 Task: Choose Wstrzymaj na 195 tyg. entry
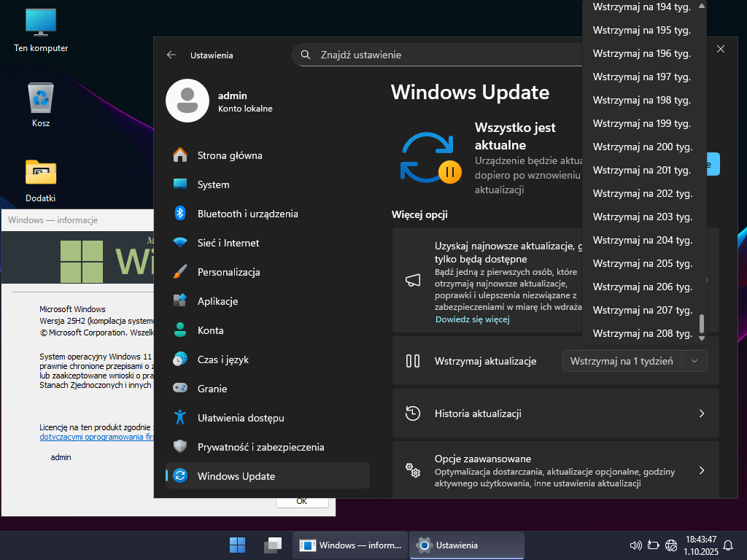point(642,30)
